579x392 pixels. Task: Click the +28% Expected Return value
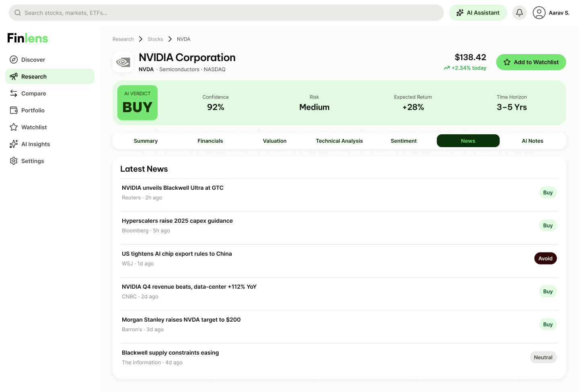pyautogui.click(x=413, y=107)
